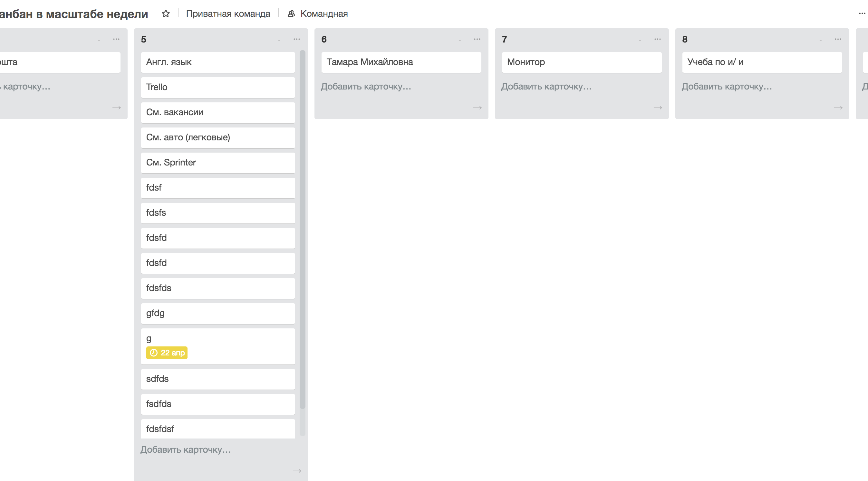The image size is (868, 481).
Task: Click the board title Канбан в масштабе недели
Action: [x=74, y=14]
